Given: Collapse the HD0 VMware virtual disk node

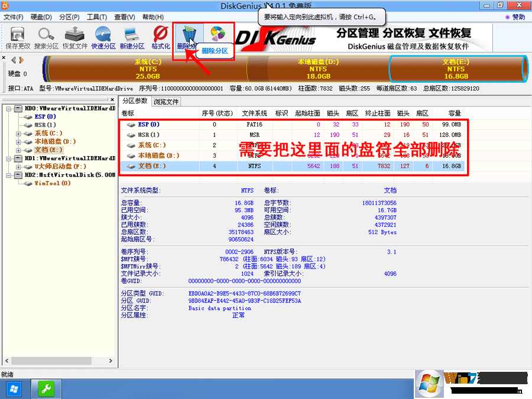Looking at the screenshot, I should point(8,109).
